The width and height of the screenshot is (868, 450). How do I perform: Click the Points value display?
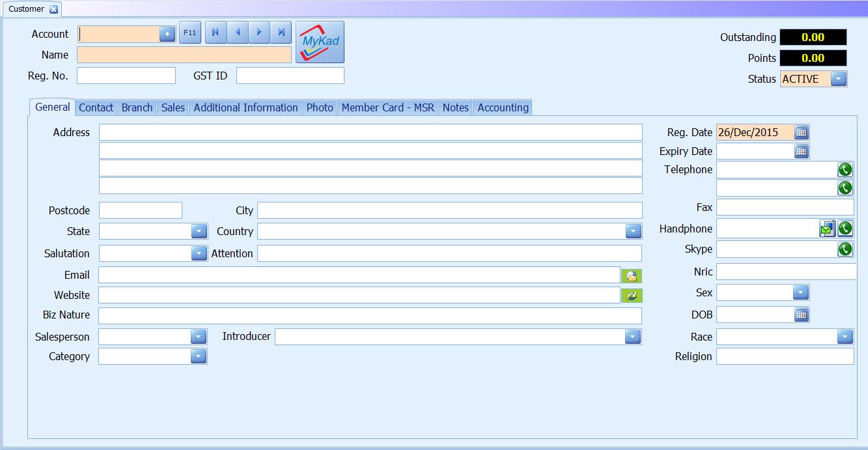[x=813, y=58]
